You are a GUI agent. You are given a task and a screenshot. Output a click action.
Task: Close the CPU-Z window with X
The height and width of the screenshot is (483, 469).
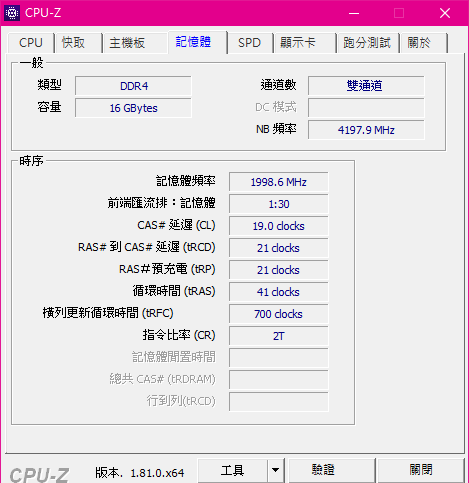click(x=445, y=13)
